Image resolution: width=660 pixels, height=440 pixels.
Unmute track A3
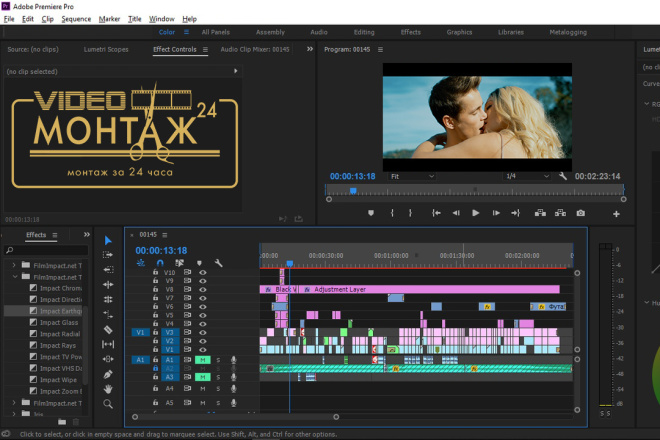(x=202, y=377)
